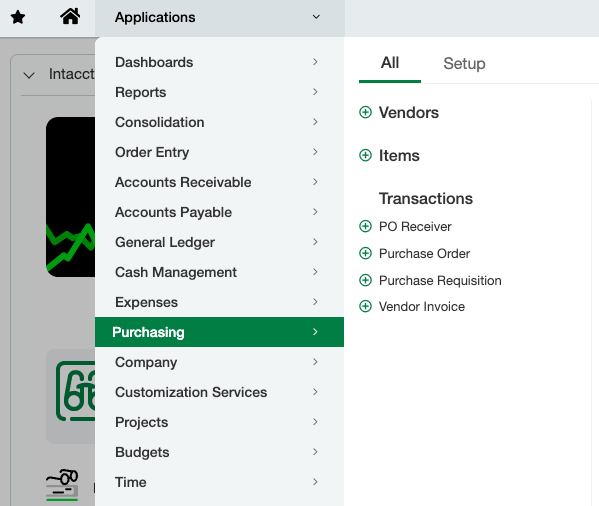Expand the Dashboards submenu arrow
The height and width of the screenshot is (506, 599).
tap(315, 62)
